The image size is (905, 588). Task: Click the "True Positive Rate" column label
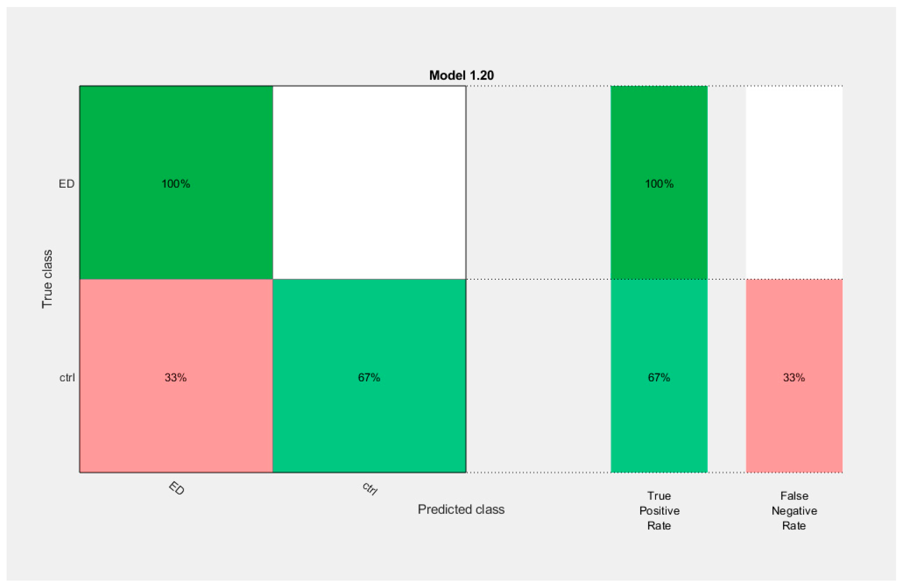[x=659, y=510]
